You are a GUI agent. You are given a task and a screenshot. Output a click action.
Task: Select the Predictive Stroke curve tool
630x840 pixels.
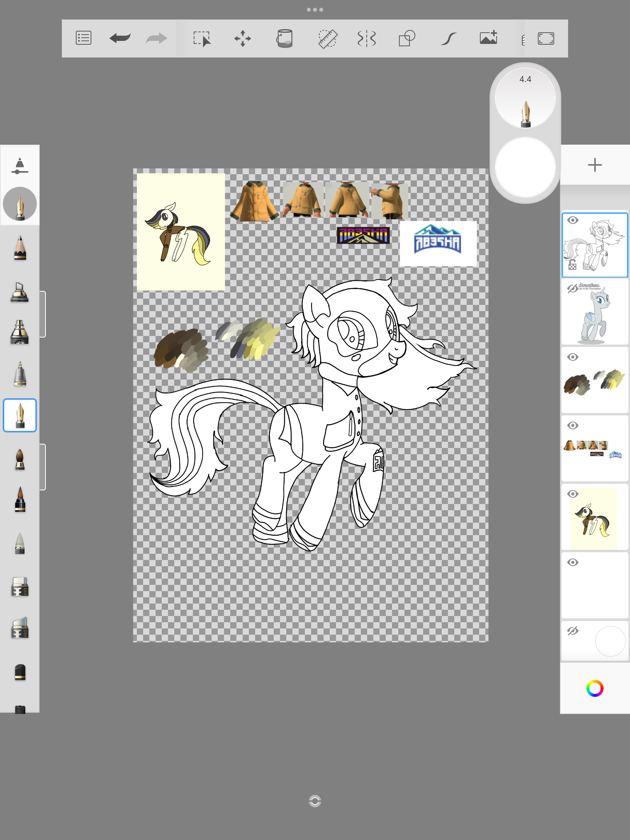pyautogui.click(x=449, y=38)
